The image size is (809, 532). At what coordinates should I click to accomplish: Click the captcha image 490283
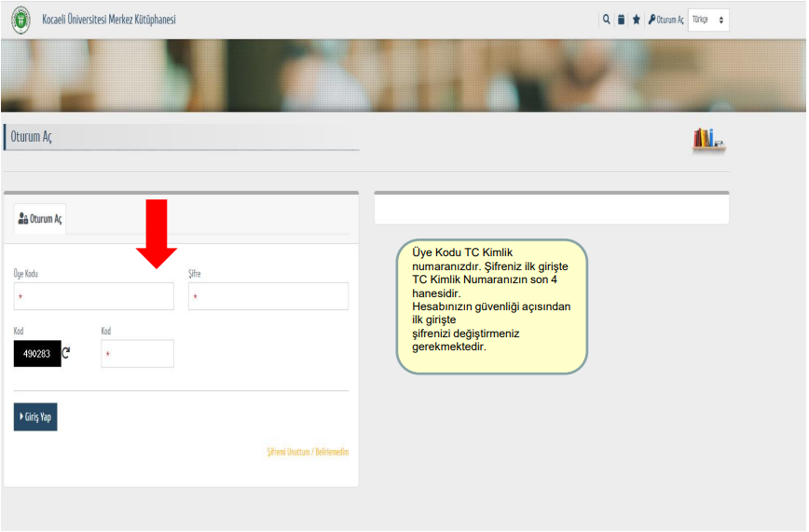(37, 353)
